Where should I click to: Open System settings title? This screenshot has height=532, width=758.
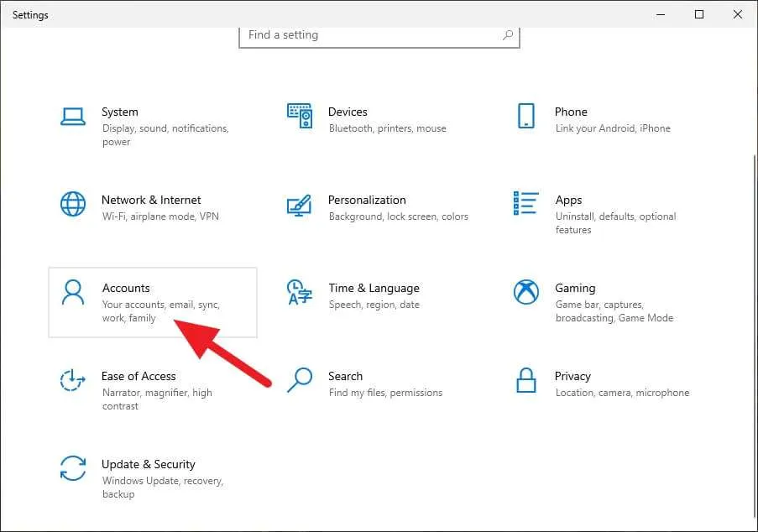pyautogui.click(x=120, y=112)
